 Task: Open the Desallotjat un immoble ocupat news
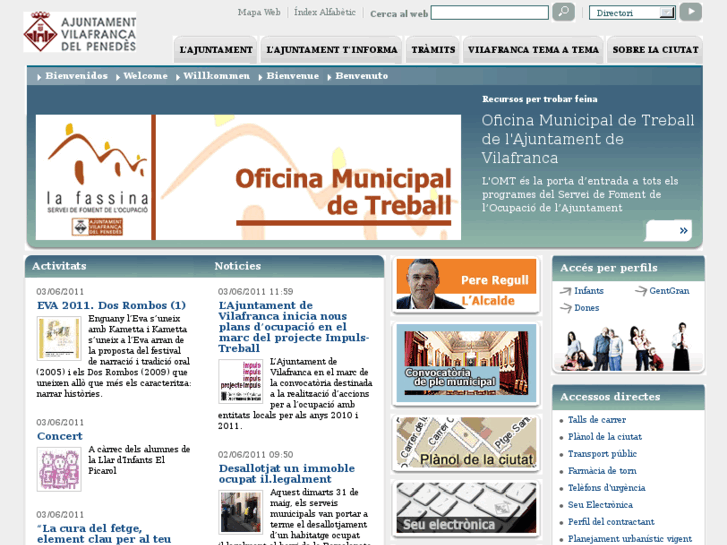287,474
